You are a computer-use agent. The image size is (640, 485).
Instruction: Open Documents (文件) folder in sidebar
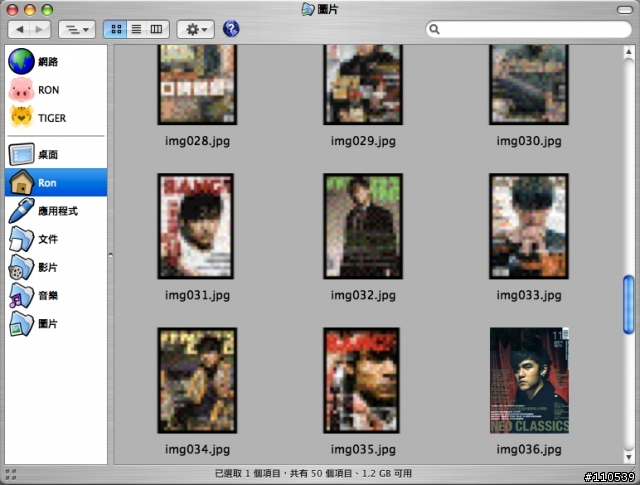[x=56, y=239]
